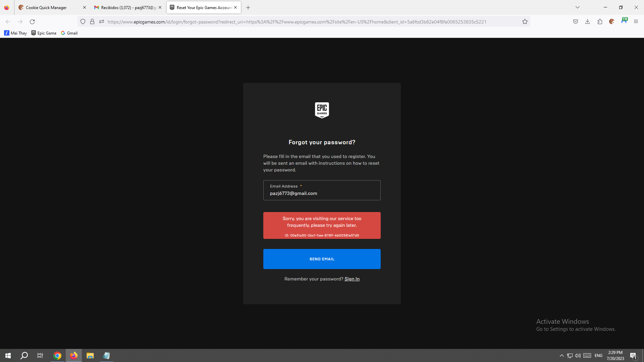Close the Cookie Quick Manager tab

tap(85, 7)
